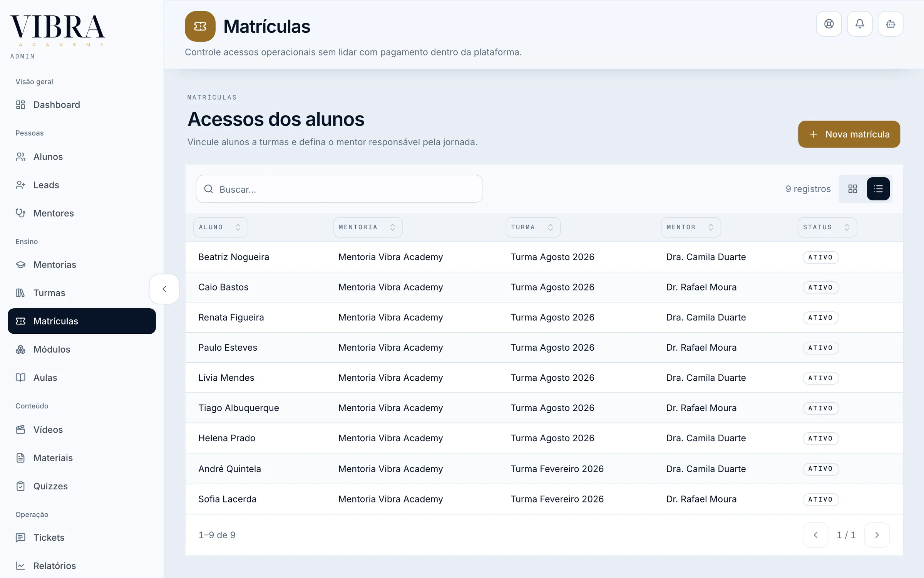Open Matrículas in the sidebar menu
The image size is (924, 578).
pyautogui.click(x=82, y=321)
